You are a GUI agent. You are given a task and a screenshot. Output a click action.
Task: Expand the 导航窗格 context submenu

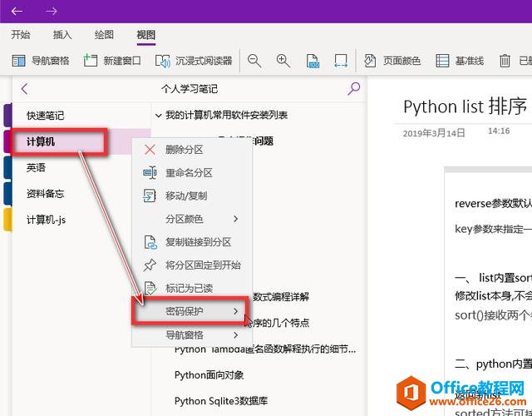[x=192, y=335]
